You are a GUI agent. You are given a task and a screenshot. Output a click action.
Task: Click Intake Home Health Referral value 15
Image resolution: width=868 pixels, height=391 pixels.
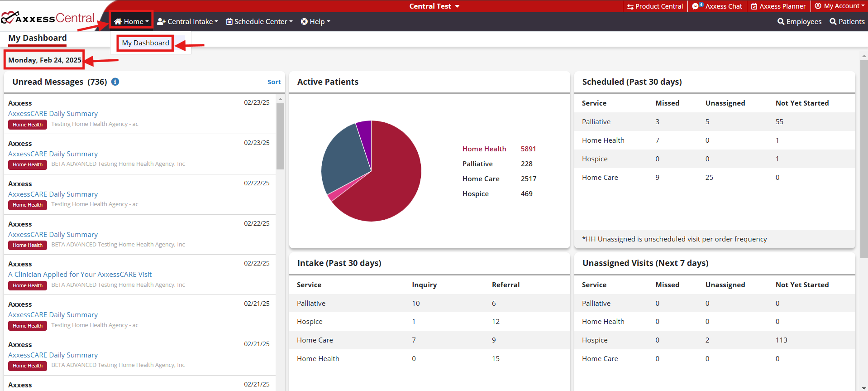tap(496, 359)
